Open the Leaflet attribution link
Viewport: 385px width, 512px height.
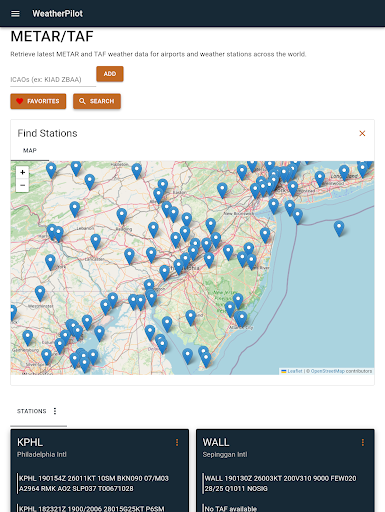click(x=295, y=371)
